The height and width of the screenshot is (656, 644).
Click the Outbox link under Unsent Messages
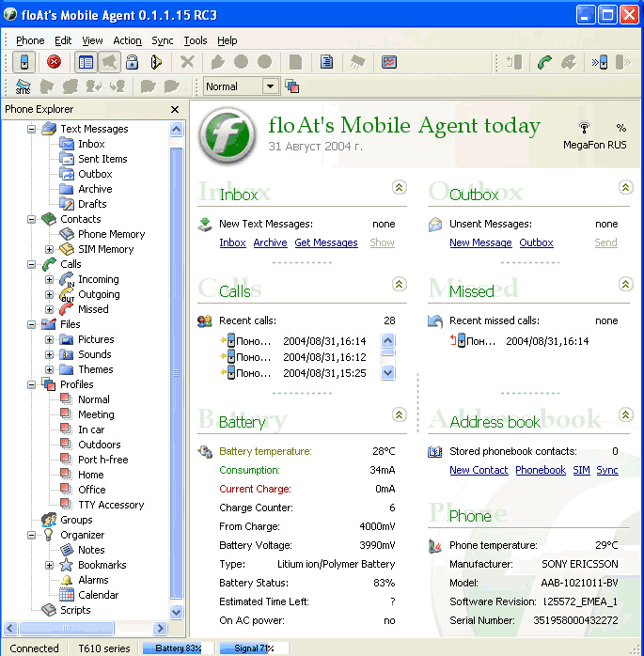[536, 242]
